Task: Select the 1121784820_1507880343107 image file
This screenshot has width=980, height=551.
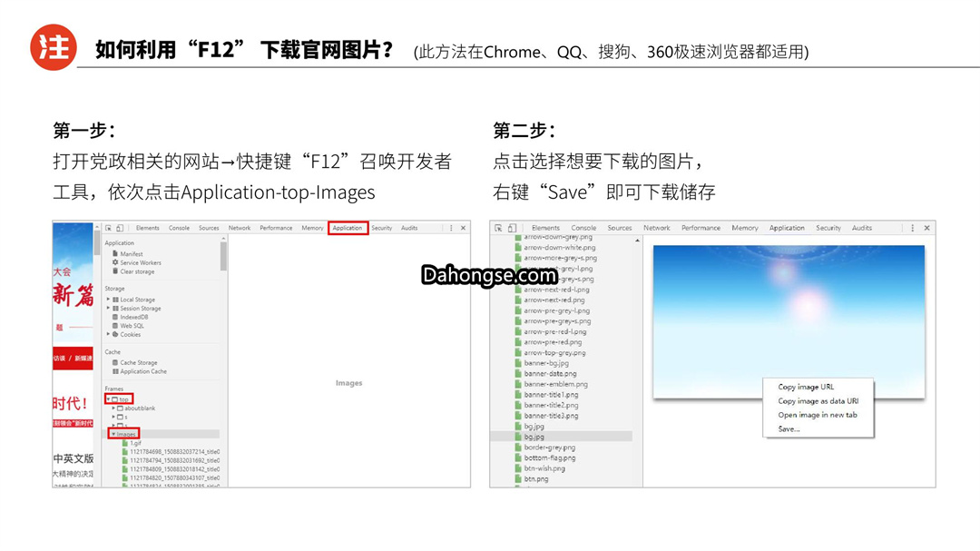Action: (174, 477)
